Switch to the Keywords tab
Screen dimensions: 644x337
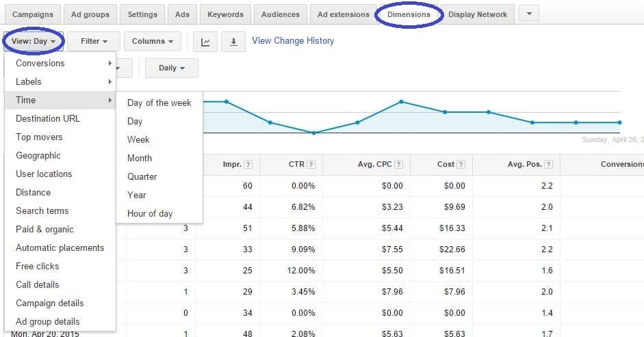(x=225, y=15)
